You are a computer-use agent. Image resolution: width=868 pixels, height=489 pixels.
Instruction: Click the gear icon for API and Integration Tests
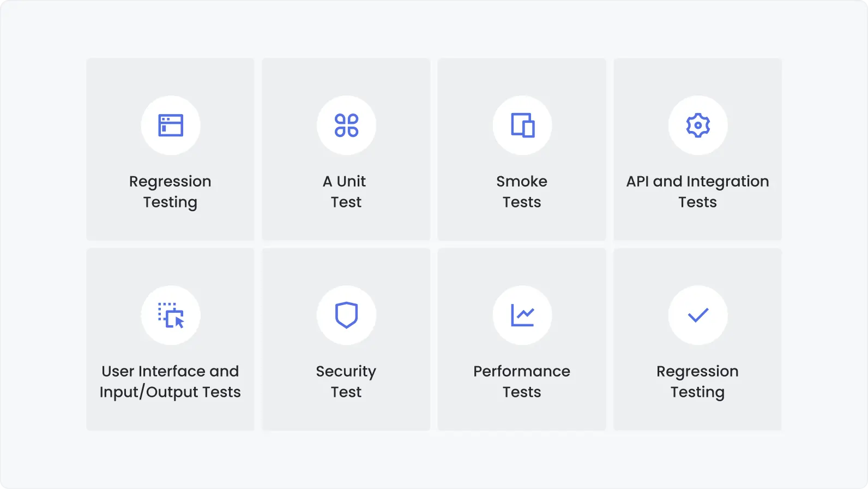[x=698, y=126]
